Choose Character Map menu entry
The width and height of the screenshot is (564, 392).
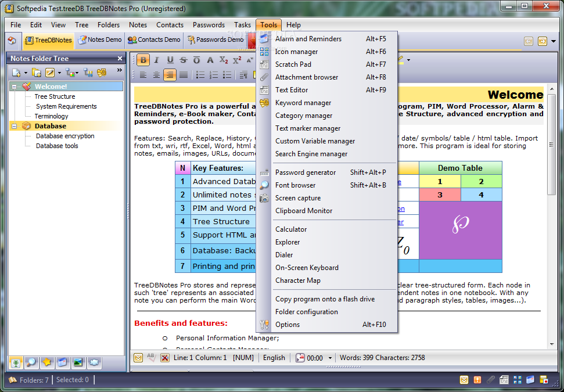tap(326, 280)
